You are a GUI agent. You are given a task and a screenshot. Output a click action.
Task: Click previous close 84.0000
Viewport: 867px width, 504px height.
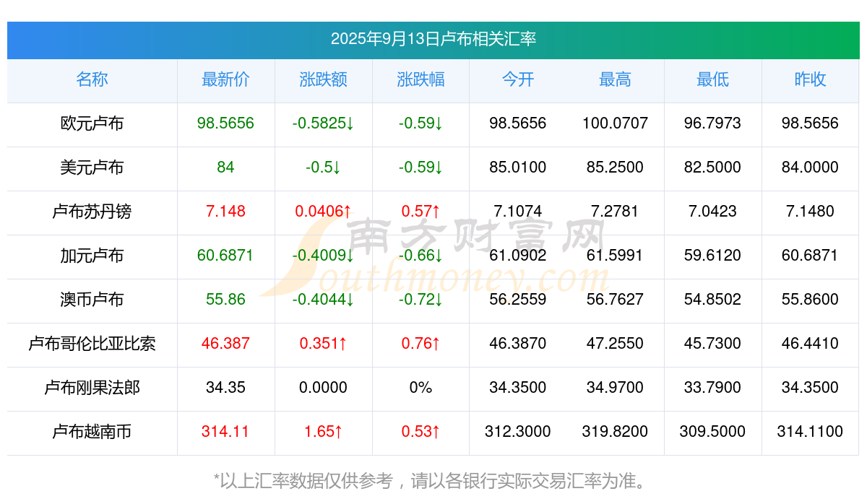pos(810,168)
